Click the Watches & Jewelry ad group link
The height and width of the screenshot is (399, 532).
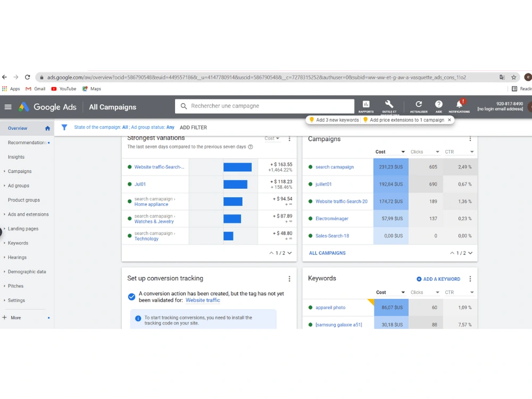point(154,221)
